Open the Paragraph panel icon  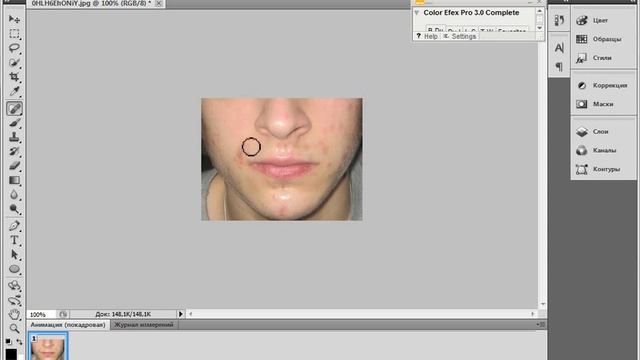point(559,66)
